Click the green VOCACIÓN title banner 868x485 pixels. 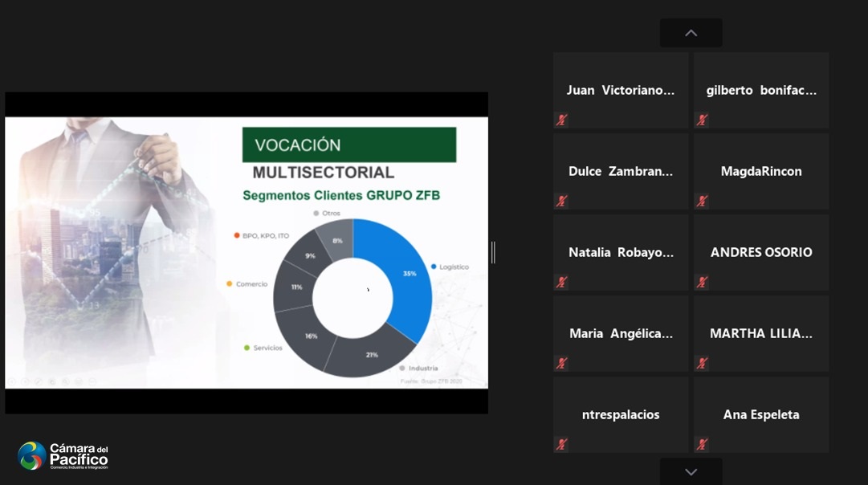(349, 145)
